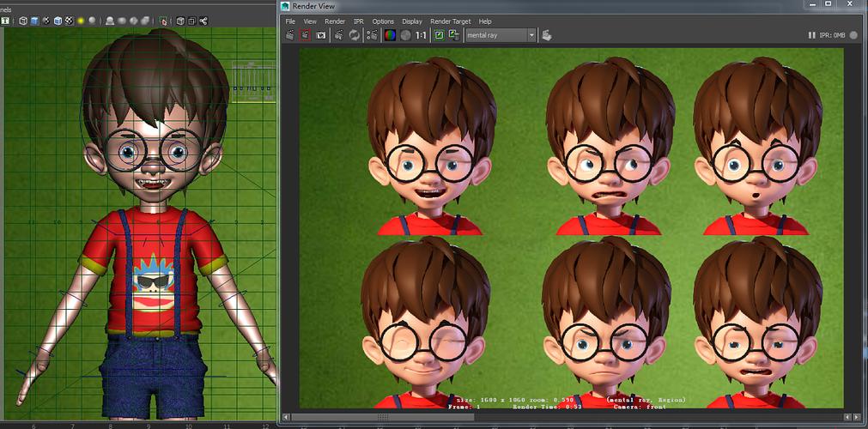Set render view to 1:1 real size
The width and height of the screenshot is (868, 429).
[421, 35]
